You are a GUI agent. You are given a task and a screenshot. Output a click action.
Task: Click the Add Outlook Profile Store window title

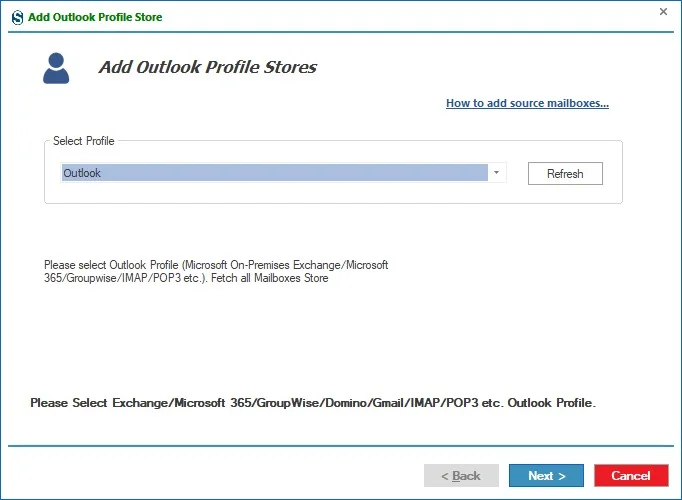[95, 17]
